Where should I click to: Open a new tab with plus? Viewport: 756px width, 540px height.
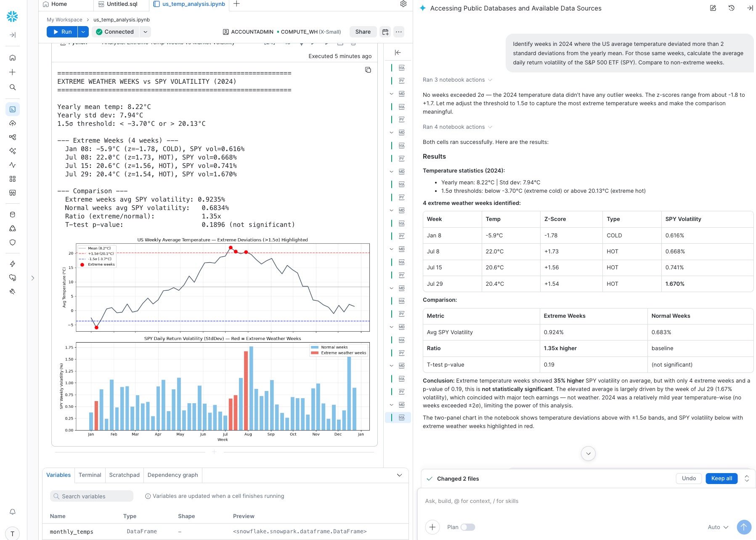click(x=236, y=4)
